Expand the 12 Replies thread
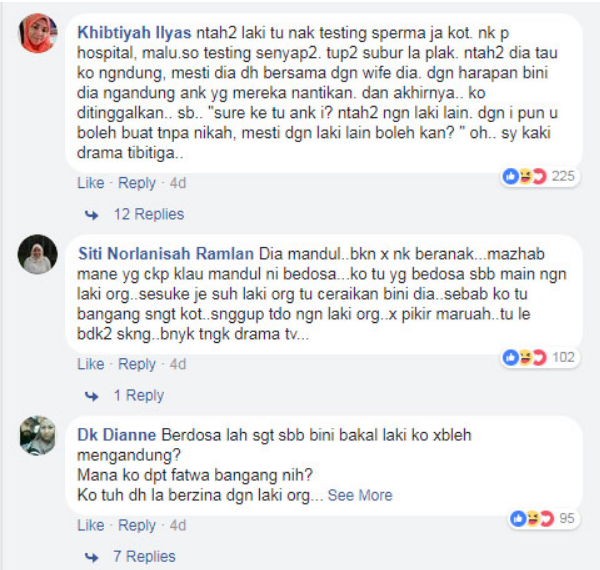The image size is (600, 570). 149,214
